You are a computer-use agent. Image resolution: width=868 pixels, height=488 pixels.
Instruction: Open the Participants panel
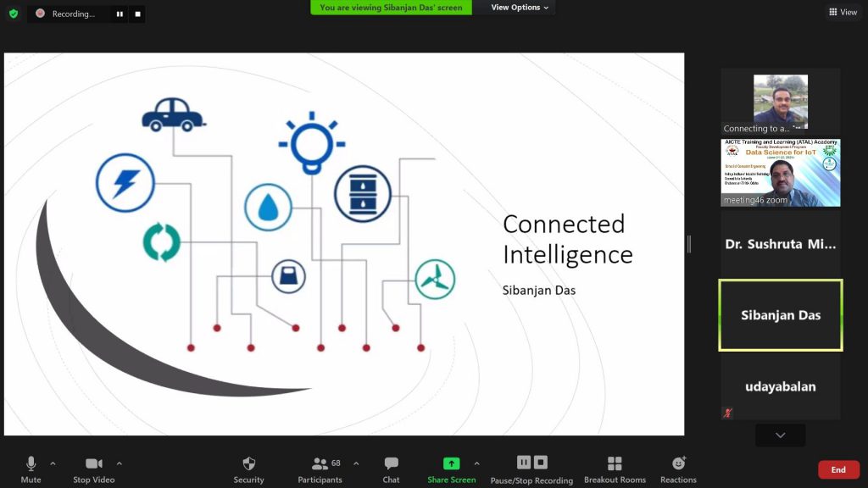tap(320, 469)
